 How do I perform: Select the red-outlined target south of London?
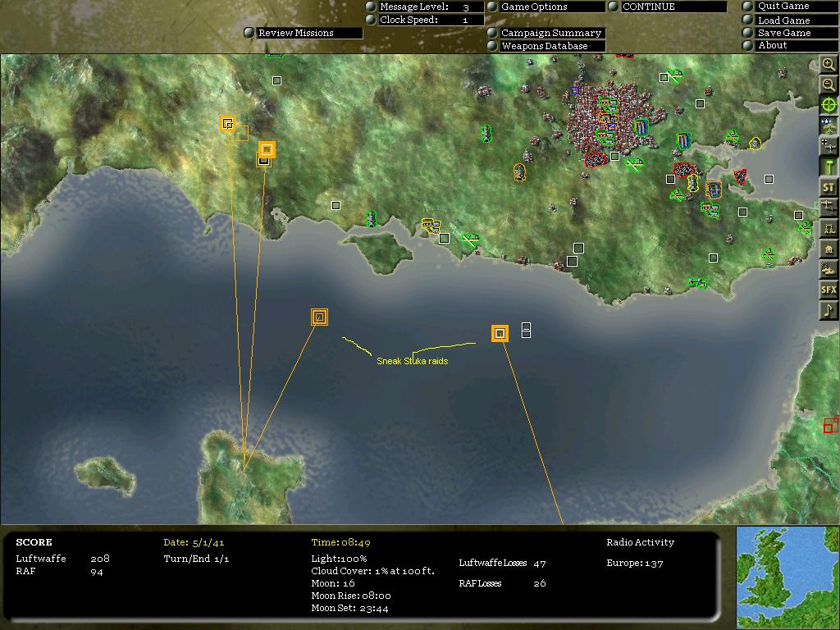(x=595, y=160)
